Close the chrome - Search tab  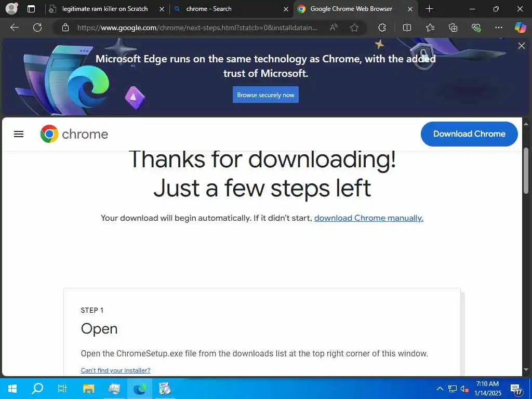point(286,9)
